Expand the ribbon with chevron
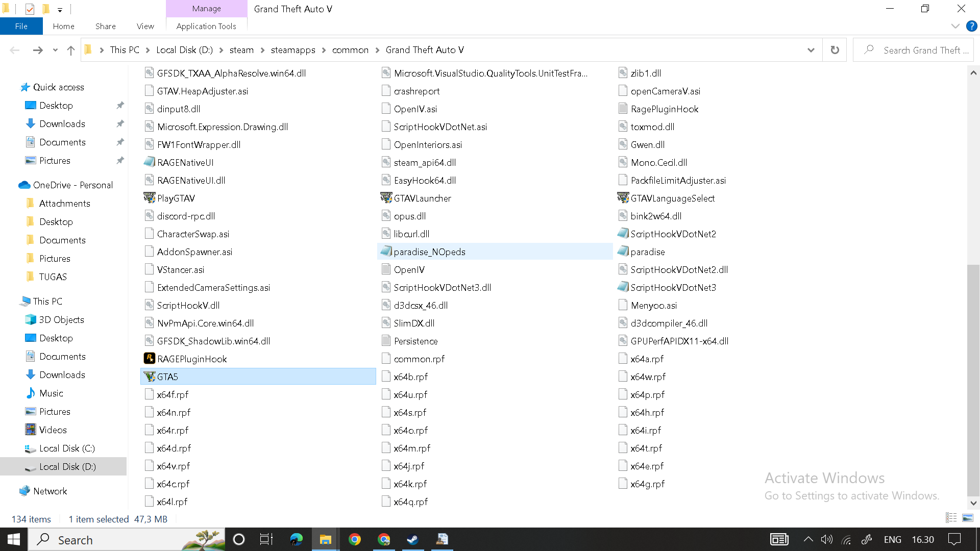This screenshot has width=980, height=551. tap(955, 26)
